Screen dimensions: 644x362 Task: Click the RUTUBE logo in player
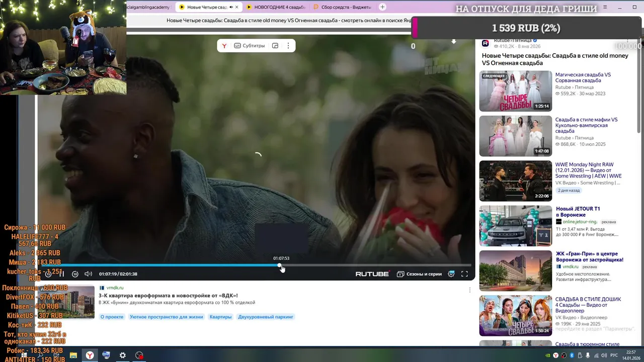click(372, 274)
